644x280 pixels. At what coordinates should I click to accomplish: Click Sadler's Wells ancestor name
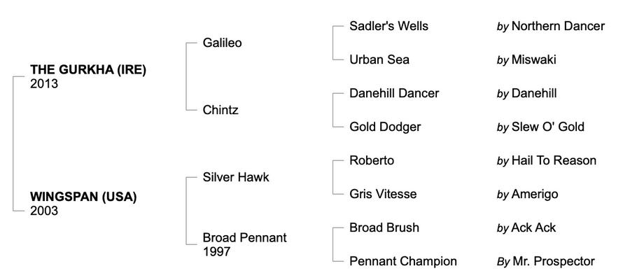coord(388,26)
